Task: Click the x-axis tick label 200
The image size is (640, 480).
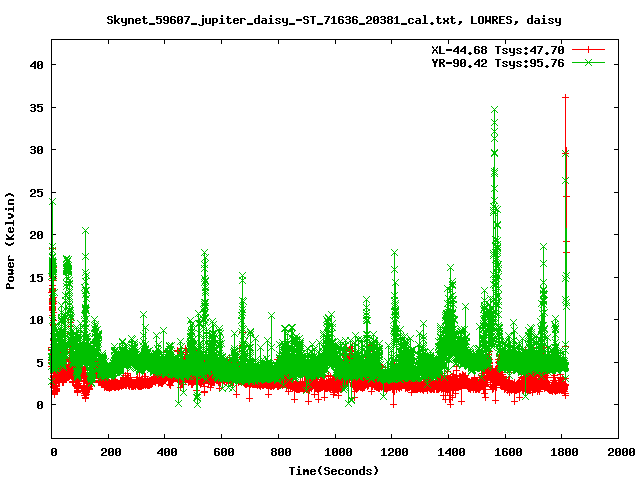Action: click(x=111, y=452)
